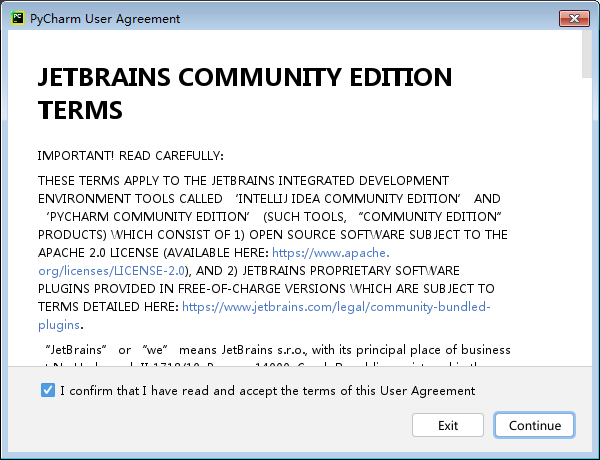Click the Continue button
The width and height of the screenshot is (600, 460).
click(535, 425)
